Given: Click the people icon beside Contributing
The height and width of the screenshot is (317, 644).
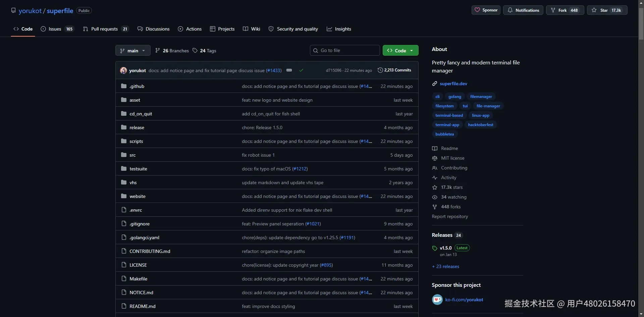Looking at the screenshot, I should coord(435,168).
